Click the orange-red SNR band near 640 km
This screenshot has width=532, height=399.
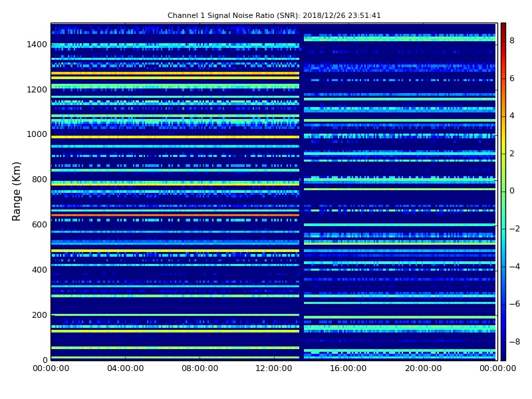click(175, 215)
